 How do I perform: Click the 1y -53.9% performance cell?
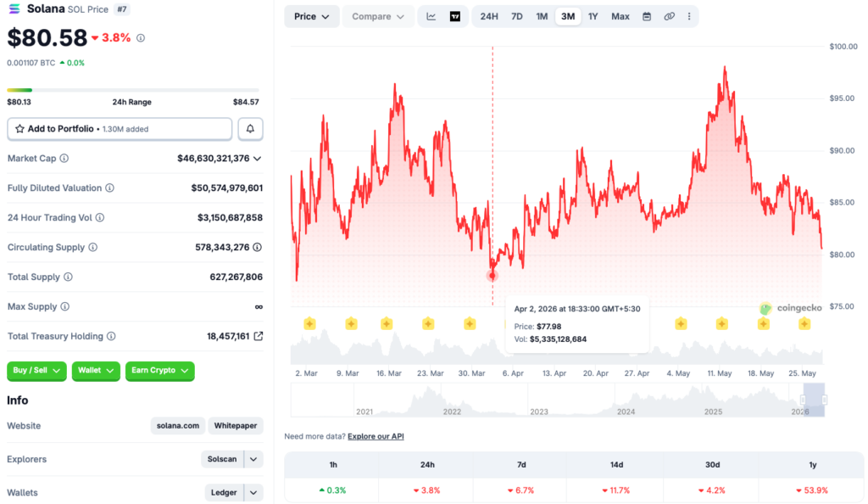pyautogui.click(x=812, y=490)
